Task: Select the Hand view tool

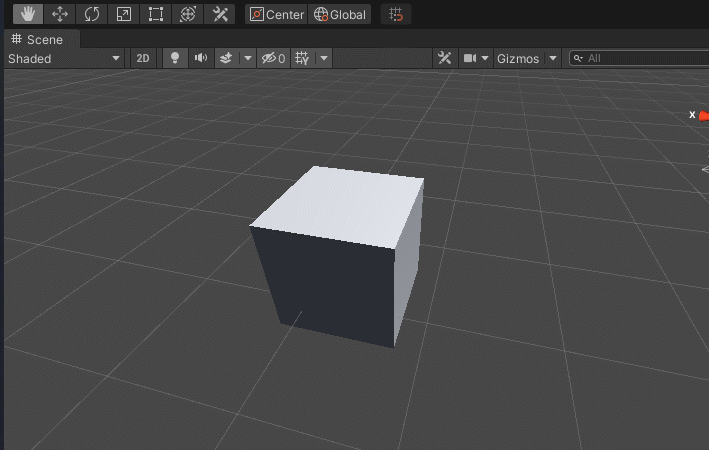Action: (x=28, y=14)
